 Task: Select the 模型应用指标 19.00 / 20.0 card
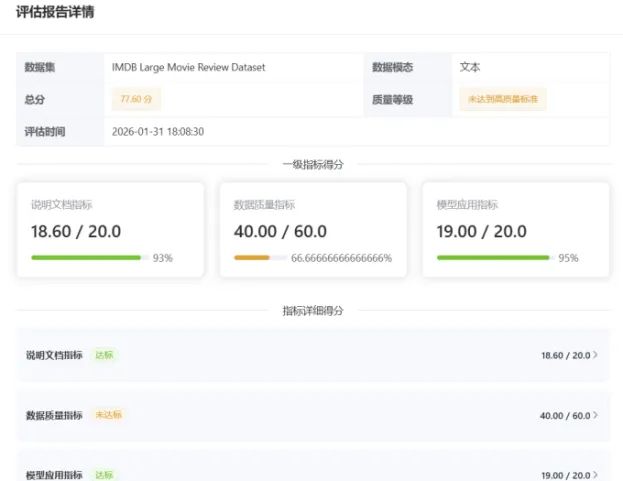516,229
